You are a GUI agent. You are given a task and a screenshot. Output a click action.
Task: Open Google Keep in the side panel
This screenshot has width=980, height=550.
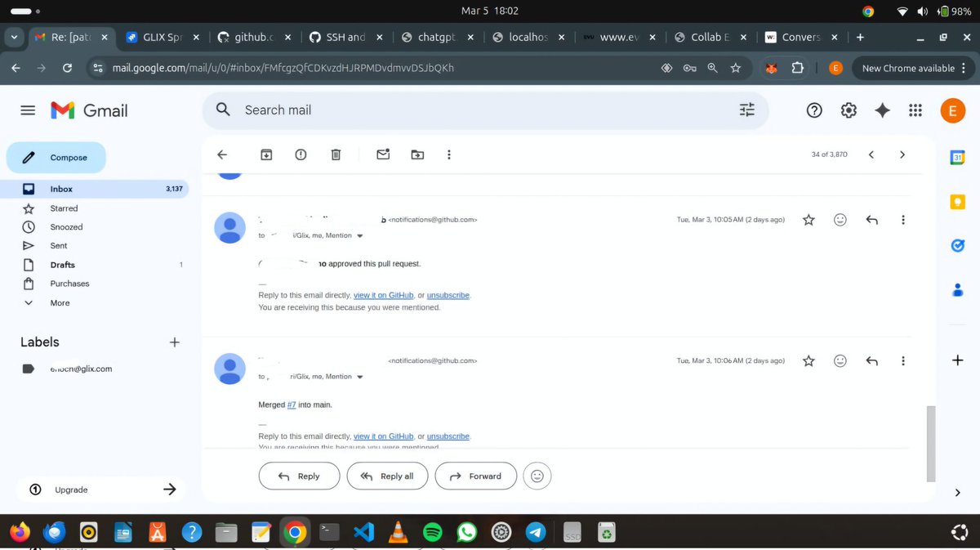pyautogui.click(x=958, y=202)
